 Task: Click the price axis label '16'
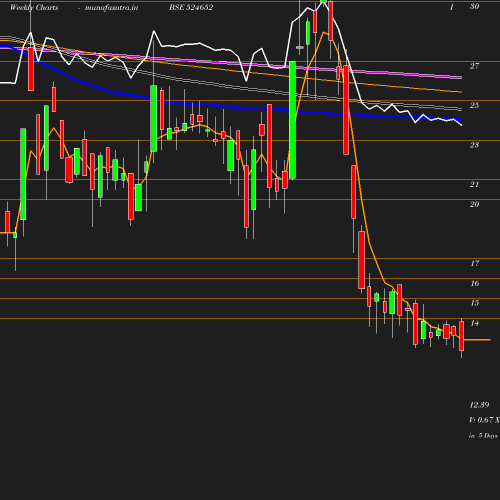[474, 283]
